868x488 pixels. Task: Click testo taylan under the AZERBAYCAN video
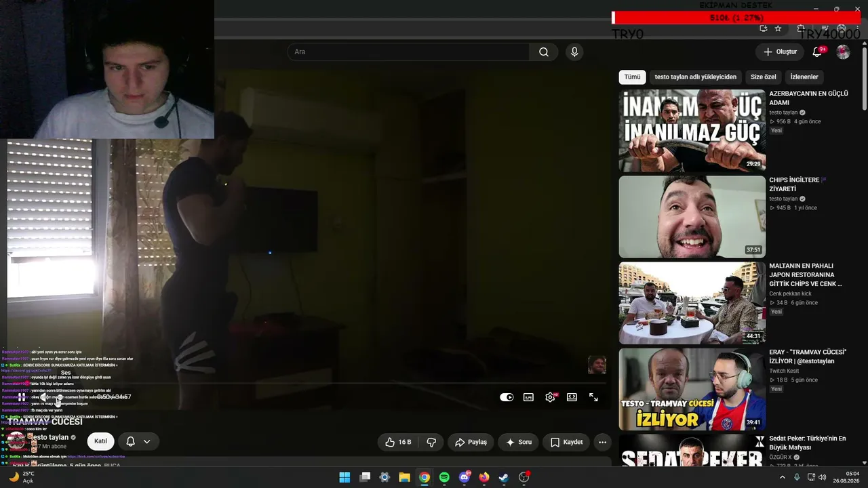tap(783, 113)
